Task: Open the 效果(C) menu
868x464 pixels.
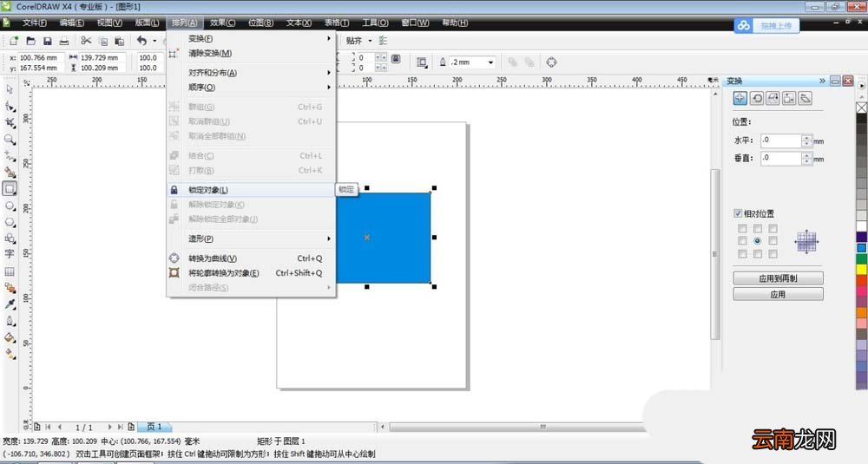Action: click(x=222, y=23)
